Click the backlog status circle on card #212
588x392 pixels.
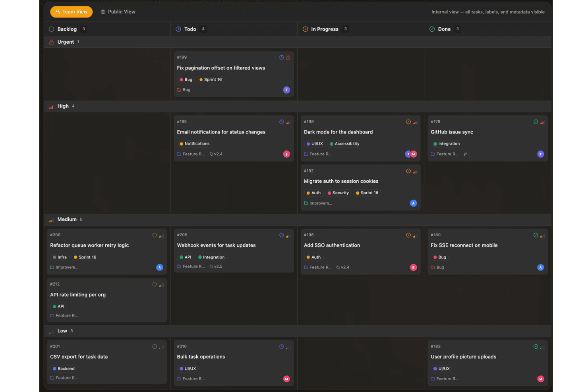[x=155, y=284]
